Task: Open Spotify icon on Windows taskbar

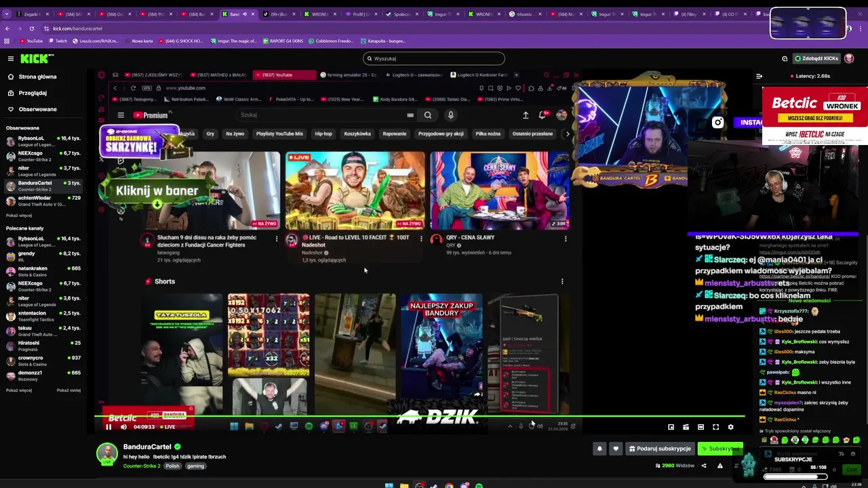Action: [479, 485]
